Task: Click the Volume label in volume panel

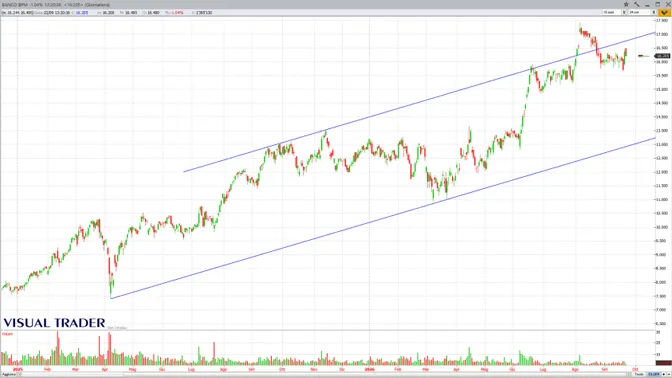Action: (x=7, y=334)
